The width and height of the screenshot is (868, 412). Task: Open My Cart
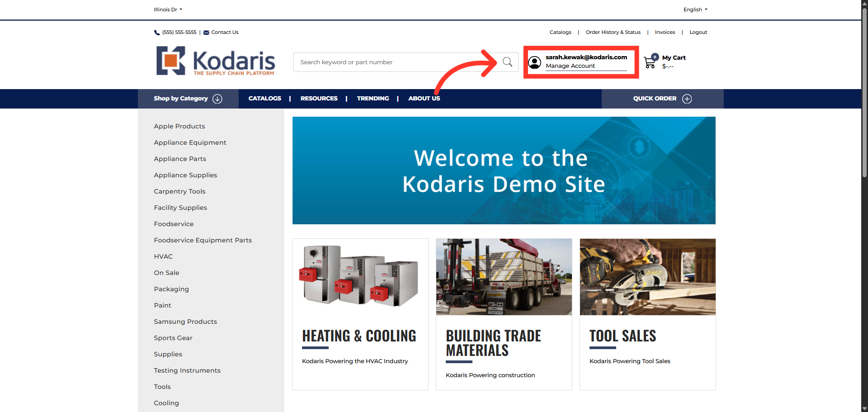674,58
